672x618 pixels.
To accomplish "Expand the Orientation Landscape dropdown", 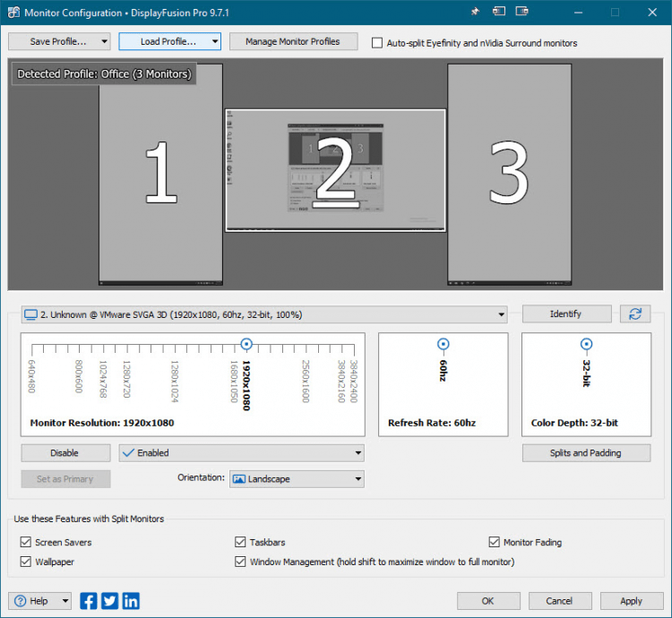I will point(297,479).
